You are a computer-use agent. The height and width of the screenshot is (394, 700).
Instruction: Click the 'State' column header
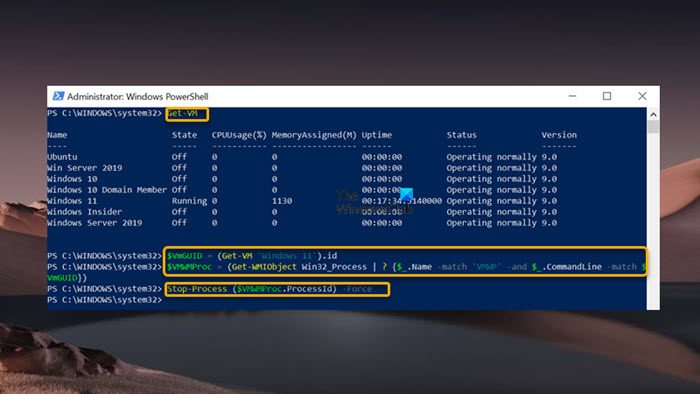(x=184, y=135)
